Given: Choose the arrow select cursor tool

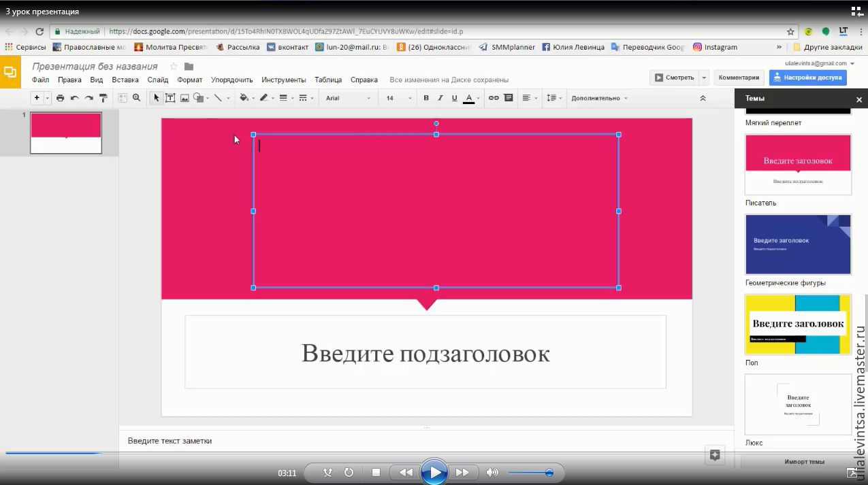Looking at the screenshot, I should click(x=156, y=98).
